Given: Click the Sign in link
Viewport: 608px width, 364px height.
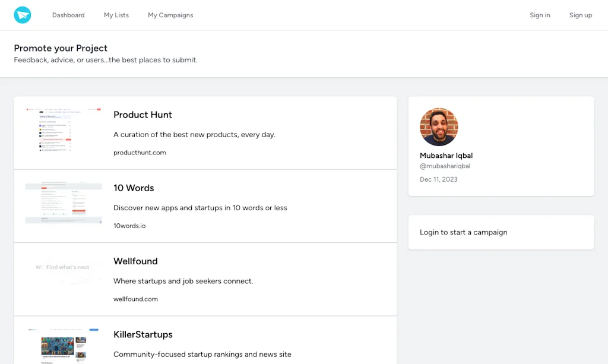Looking at the screenshot, I should (x=540, y=15).
